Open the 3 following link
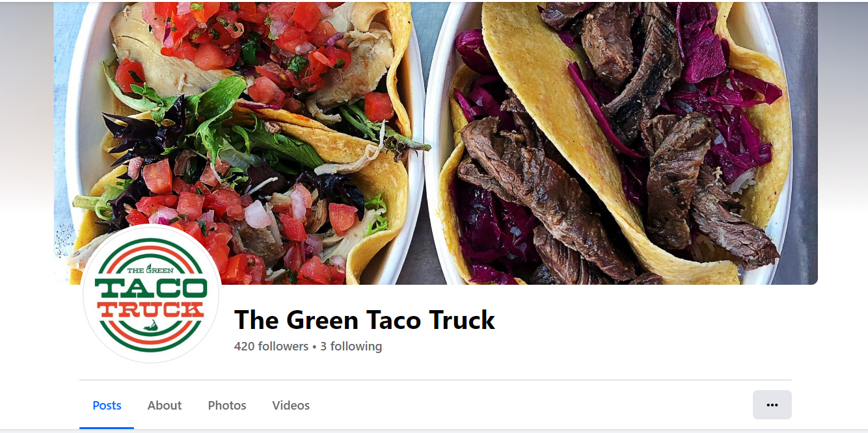Viewport: 868px width, 433px height. [351, 347]
